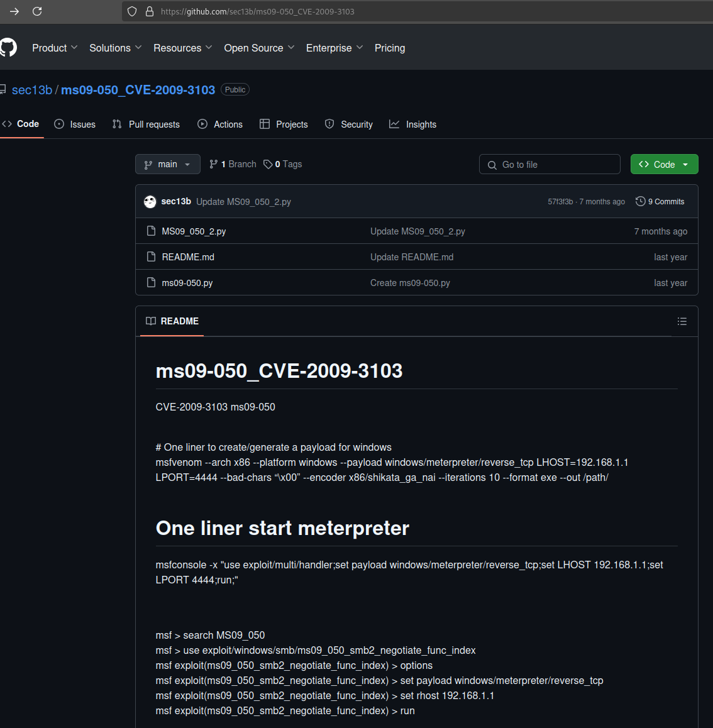713x728 pixels.
Task: Click the browser address bar URL
Action: tap(258, 11)
